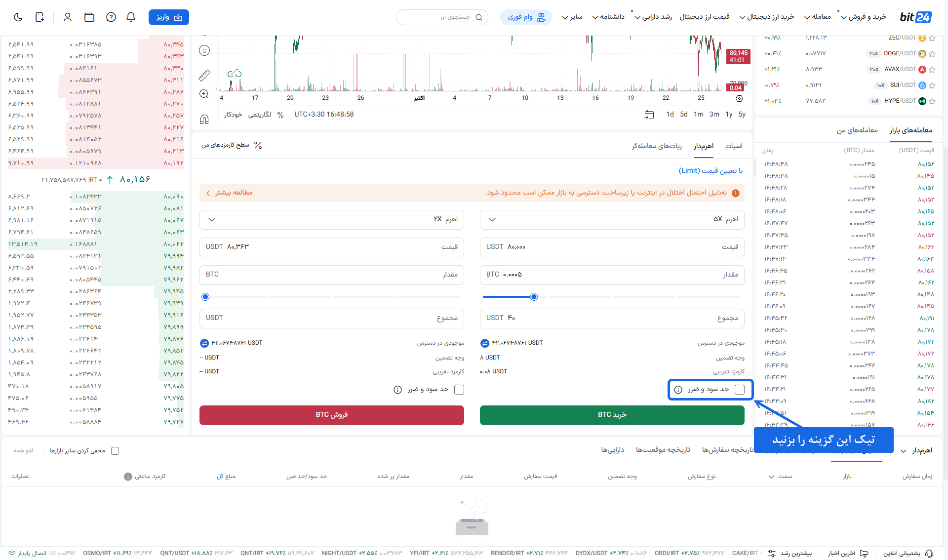Enable buy-side حد سود و ضرر checkbox
The width and height of the screenshot is (948, 560).
(x=740, y=390)
